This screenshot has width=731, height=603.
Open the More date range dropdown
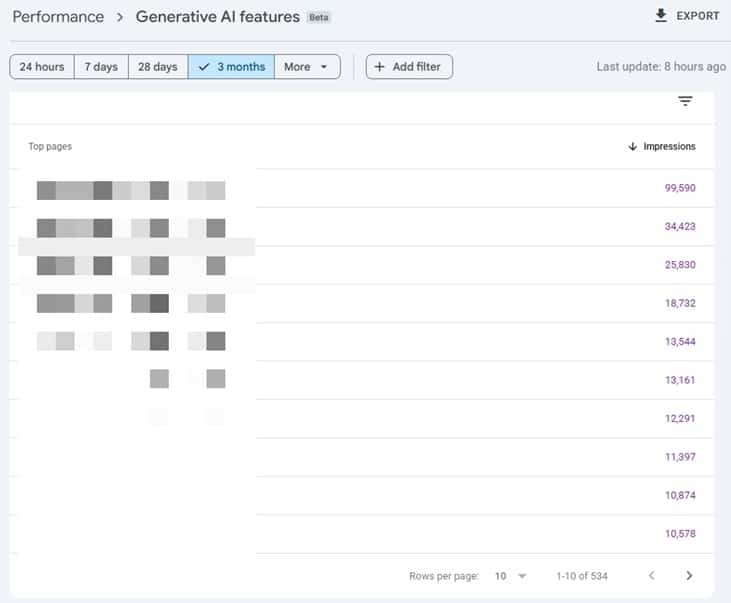[307, 67]
